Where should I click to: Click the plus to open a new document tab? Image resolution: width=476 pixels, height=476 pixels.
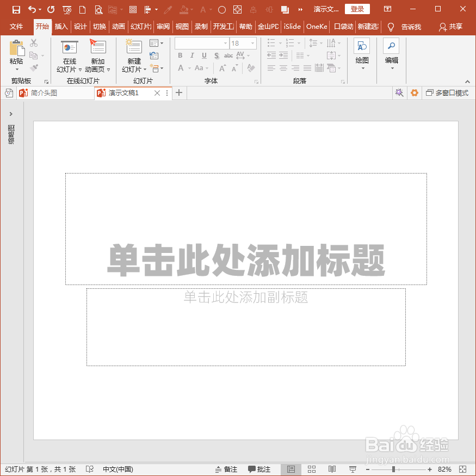tap(178, 93)
